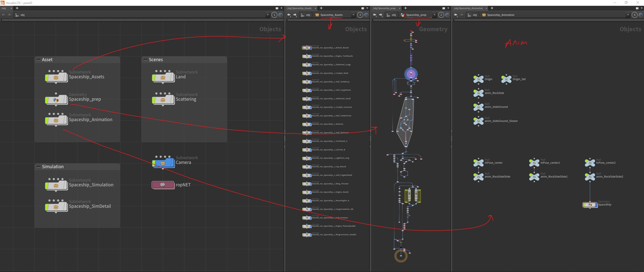The image size is (644, 272).
Task: Open path dropdown in Spaceship_Animation pane
Action: click(x=628, y=15)
